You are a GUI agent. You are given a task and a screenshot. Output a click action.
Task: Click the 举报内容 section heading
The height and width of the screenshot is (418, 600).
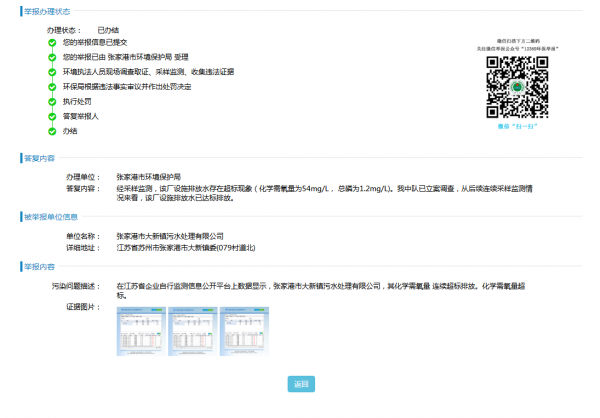coord(39,266)
